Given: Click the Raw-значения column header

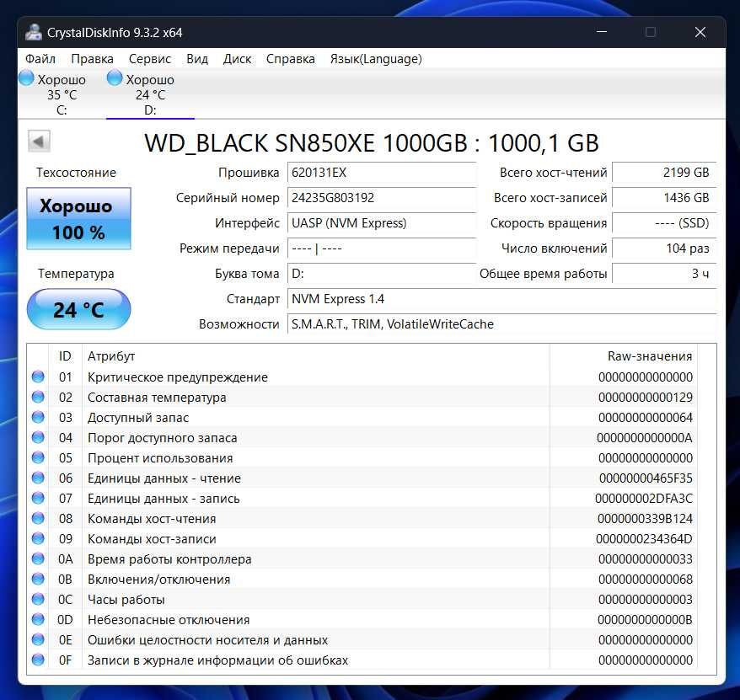Looking at the screenshot, I should pos(624,356).
